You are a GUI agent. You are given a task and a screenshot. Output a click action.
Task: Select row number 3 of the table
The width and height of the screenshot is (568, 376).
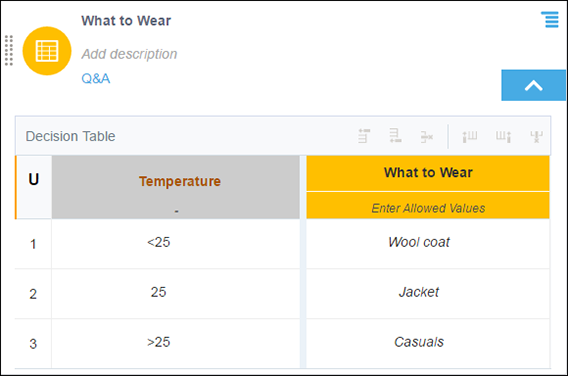[x=33, y=344]
